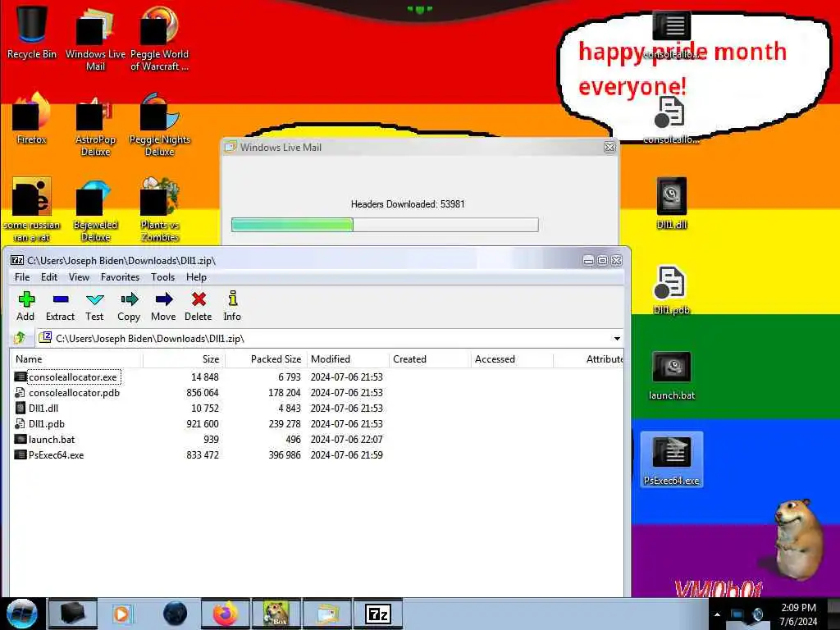The height and width of the screenshot is (630, 840).
Task: Expand the address path dropdown arrow
Action: click(617, 339)
